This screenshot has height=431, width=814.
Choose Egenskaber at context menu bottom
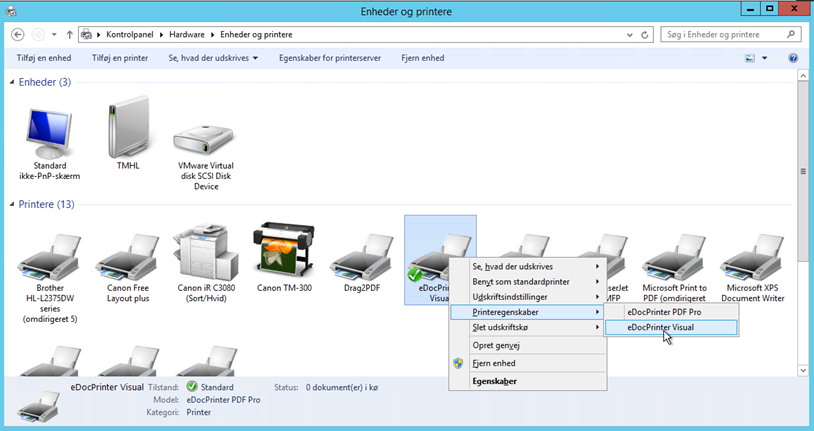click(x=528, y=381)
